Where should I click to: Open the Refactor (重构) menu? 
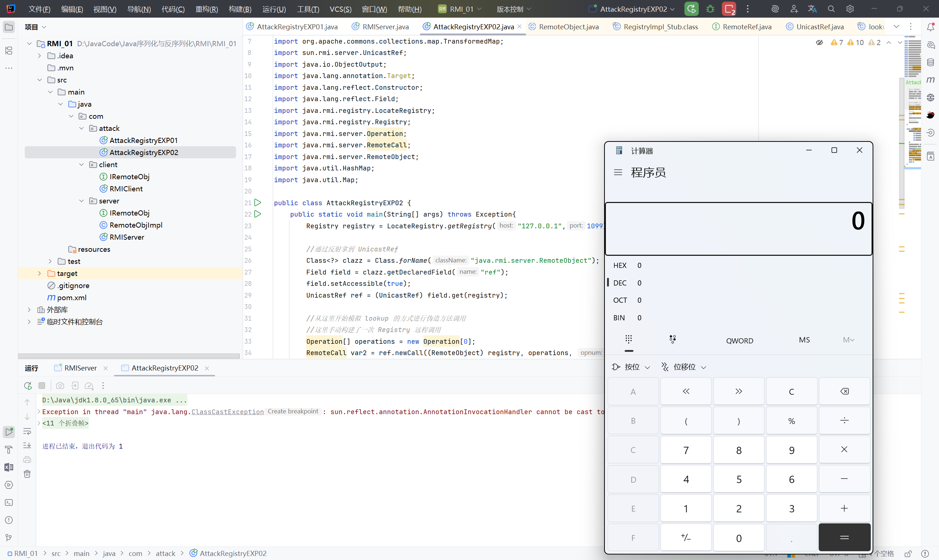tap(206, 9)
